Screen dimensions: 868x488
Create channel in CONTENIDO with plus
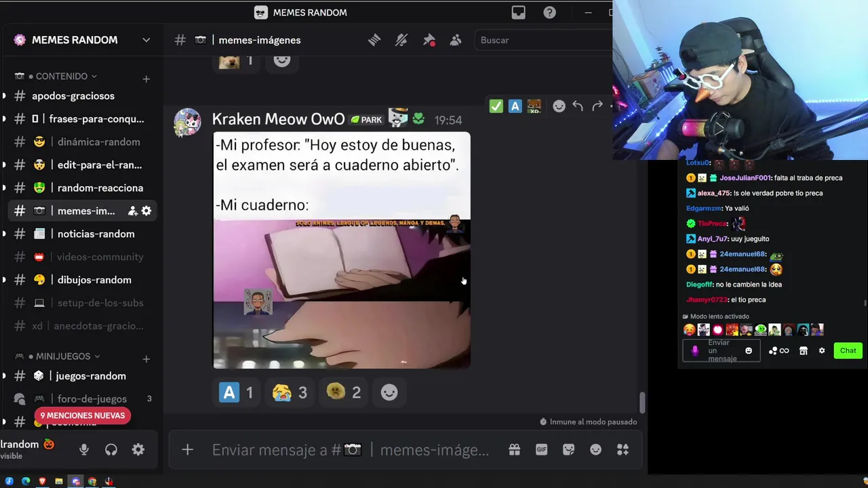(146, 79)
